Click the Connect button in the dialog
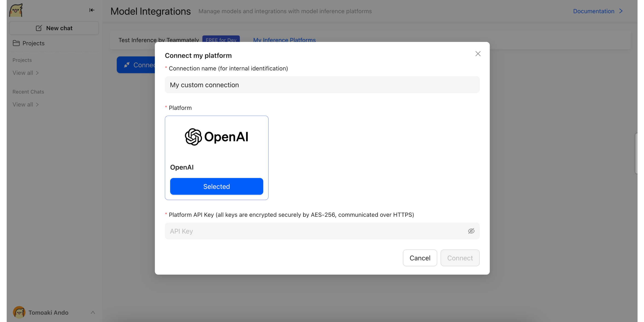Screen dimensions: 644x322 click(460, 258)
